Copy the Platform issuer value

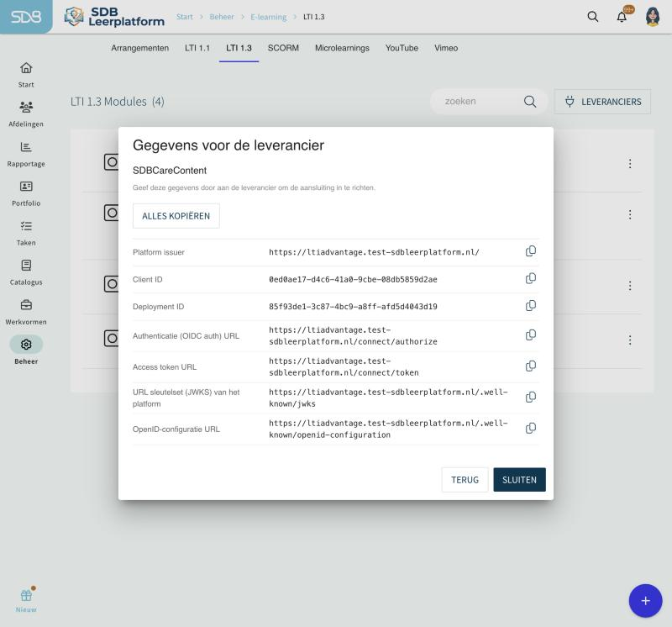(x=531, y=251)
